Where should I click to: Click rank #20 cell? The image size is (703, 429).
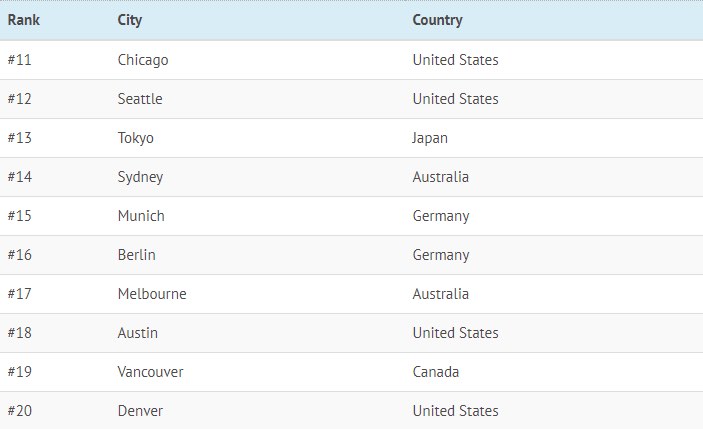pyautogui.click(x=20, y=411)
